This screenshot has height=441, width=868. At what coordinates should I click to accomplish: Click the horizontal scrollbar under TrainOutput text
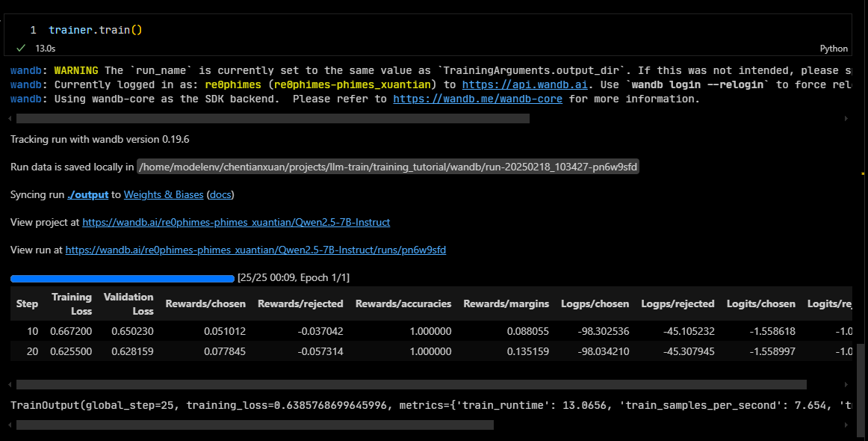pos(254,425)
